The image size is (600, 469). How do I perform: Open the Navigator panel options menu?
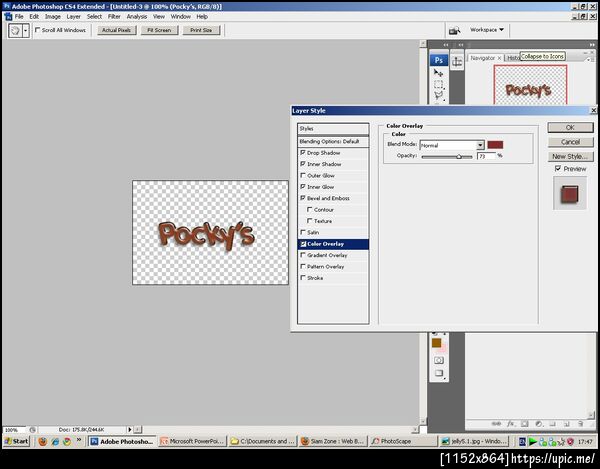589,60
